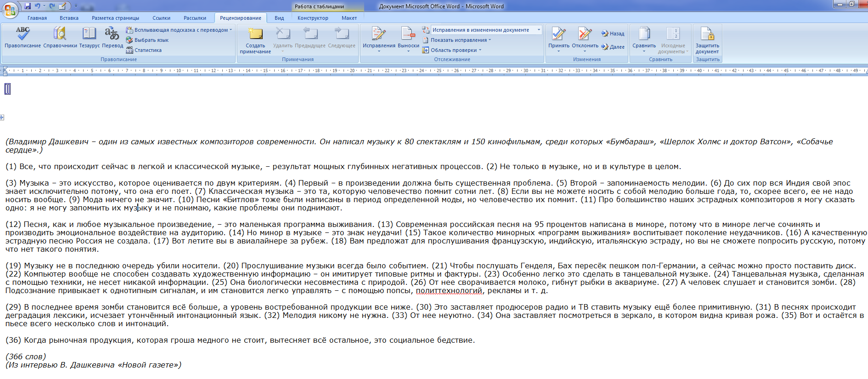Open the arrow under Сравнить button
This screenshot has width=868, height=379.
pos(644,51)
